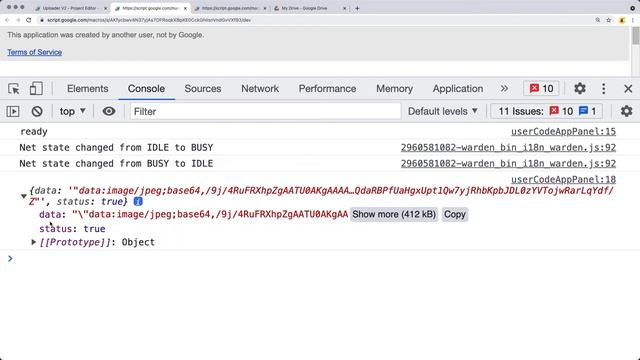The image size is (640, 360).
Task: Click Show more (412 kB) button
Action: (x=394, y=214)
